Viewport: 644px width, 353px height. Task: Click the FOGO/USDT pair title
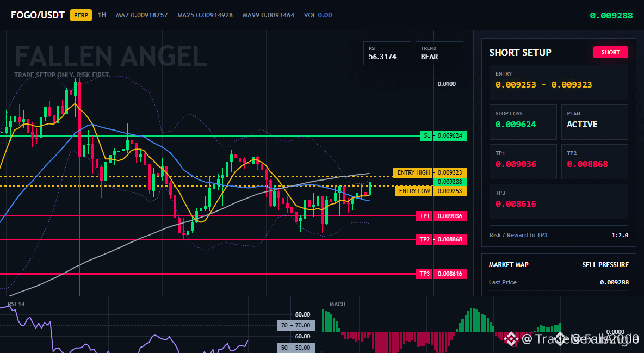(x=38, y=15)
